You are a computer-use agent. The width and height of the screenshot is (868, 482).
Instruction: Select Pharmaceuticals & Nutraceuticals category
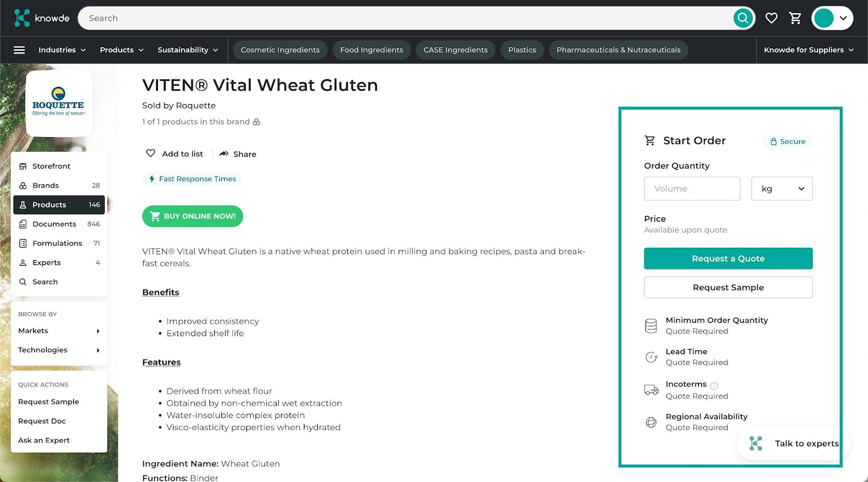coord(618,50)
